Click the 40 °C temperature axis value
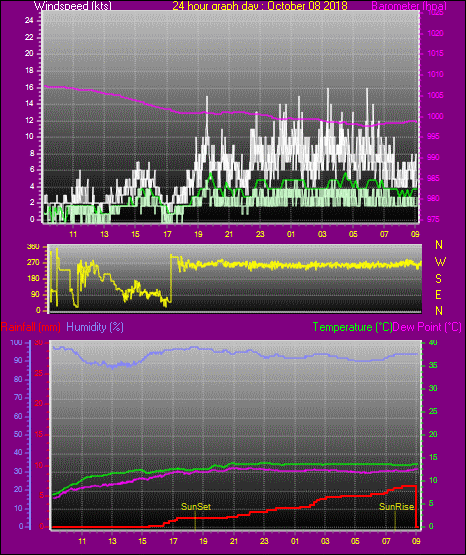The image size is (466, 555). tap(433, 342)
